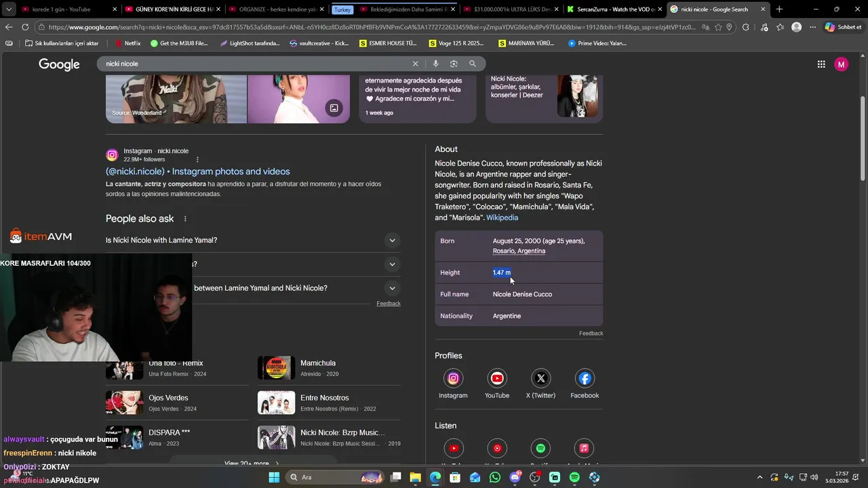Open the image gallery icon on photo

point(334,108)
